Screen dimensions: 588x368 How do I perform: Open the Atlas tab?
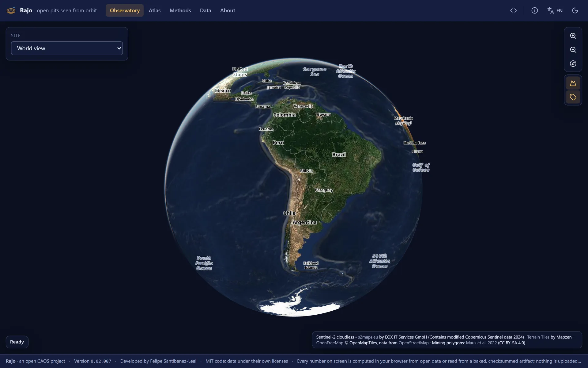155,10
